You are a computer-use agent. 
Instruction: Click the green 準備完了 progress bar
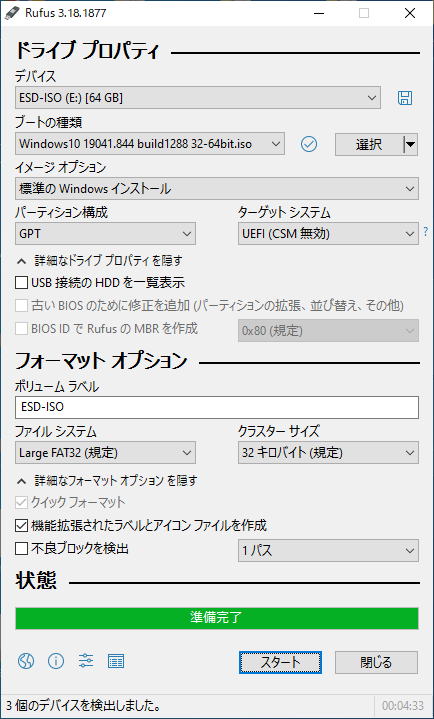pyautogui.click(x=217, y=618)
